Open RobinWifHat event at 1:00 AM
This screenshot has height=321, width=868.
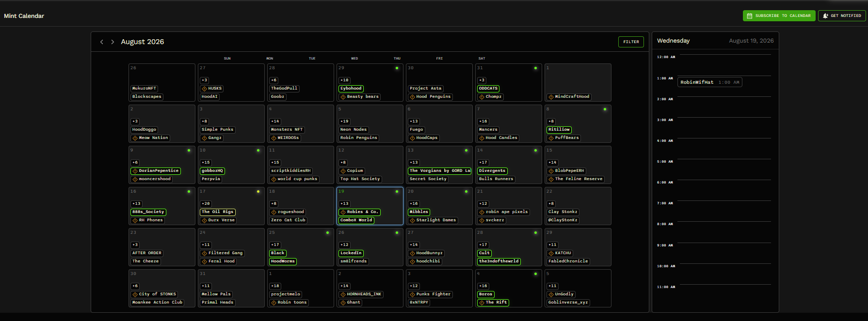point(709,82)
